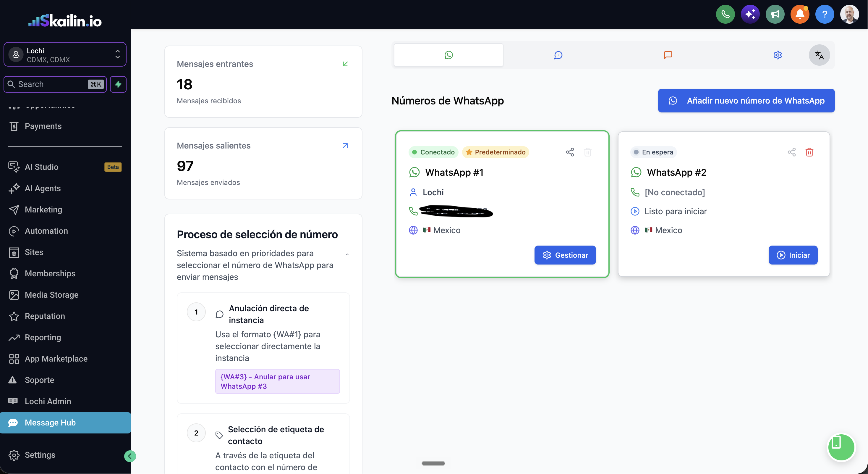Click the quick actions lightning bolt button
The height and width of the screenshot is (474, 868).
118,84
